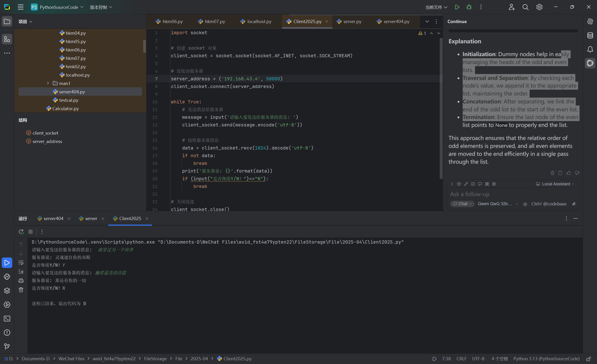Toggle soft-wrap in run console
The image size is (597, 364).
21,263
